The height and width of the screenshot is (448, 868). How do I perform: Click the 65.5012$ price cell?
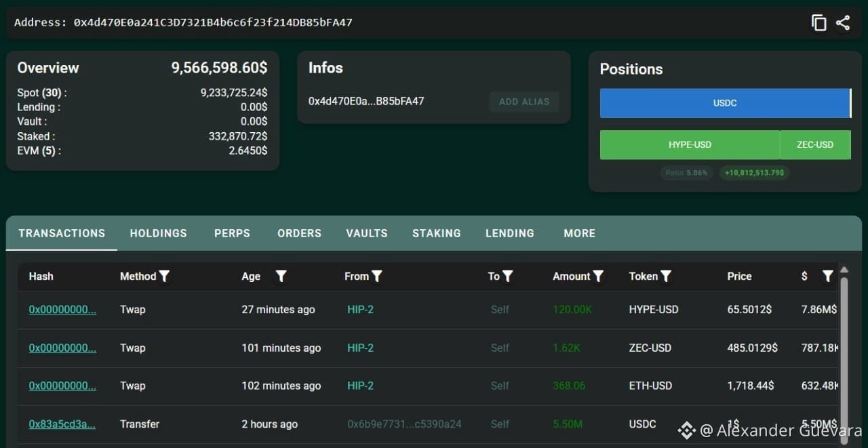749,310
